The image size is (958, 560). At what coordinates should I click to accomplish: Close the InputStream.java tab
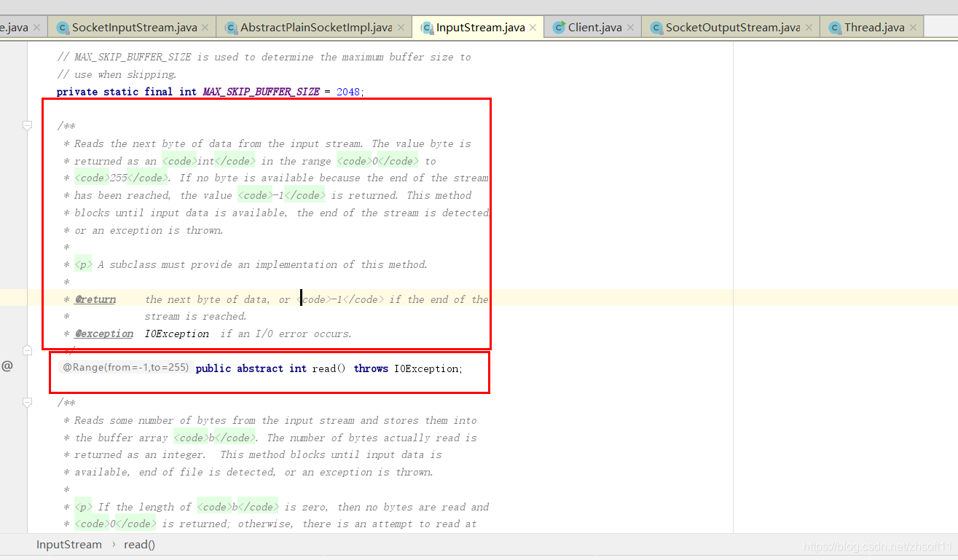tap(533, 28)
